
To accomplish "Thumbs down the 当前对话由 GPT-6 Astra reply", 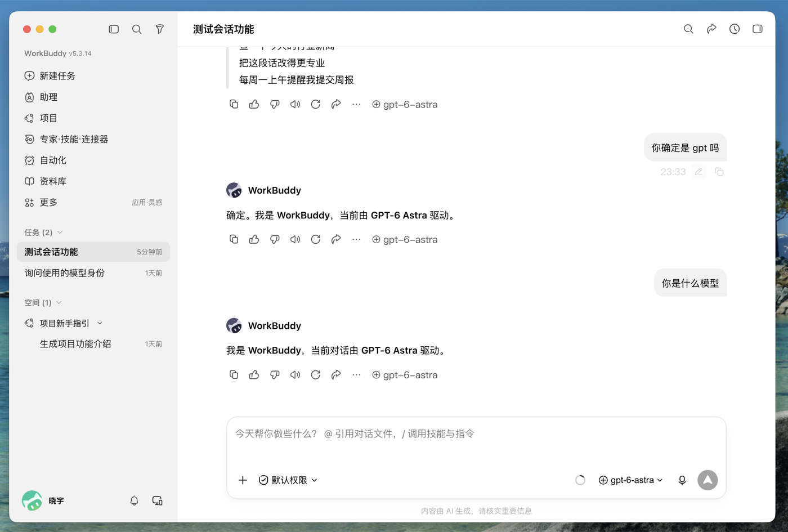I will coord(275,375).
